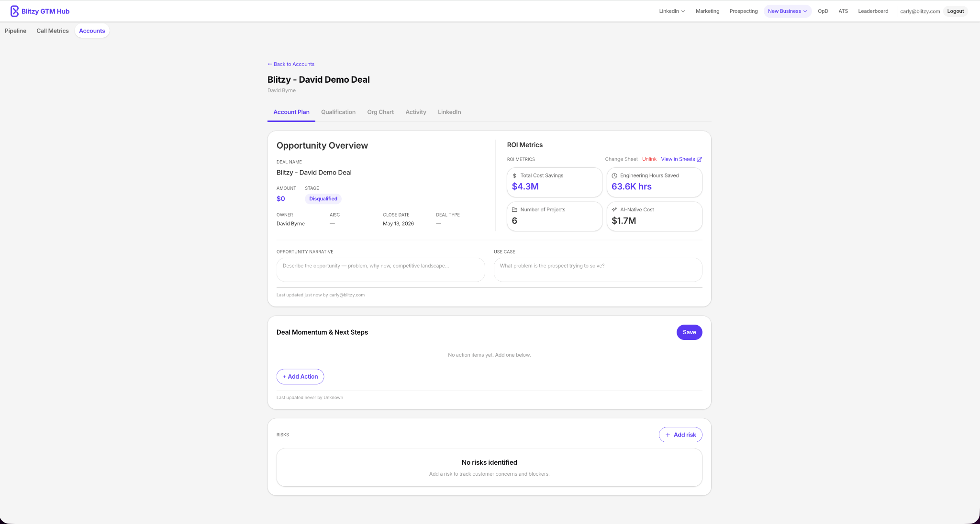Open the Leaderboard page

873,11
